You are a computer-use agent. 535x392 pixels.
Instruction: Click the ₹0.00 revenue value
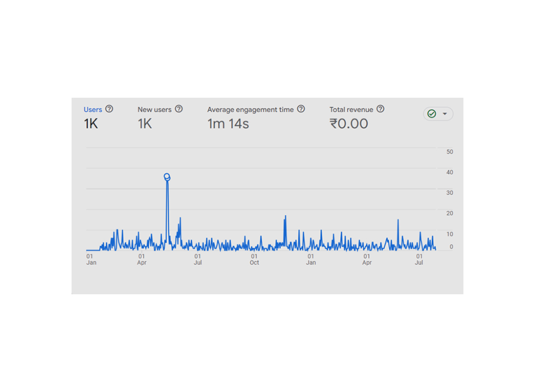[x=349, y=124]
